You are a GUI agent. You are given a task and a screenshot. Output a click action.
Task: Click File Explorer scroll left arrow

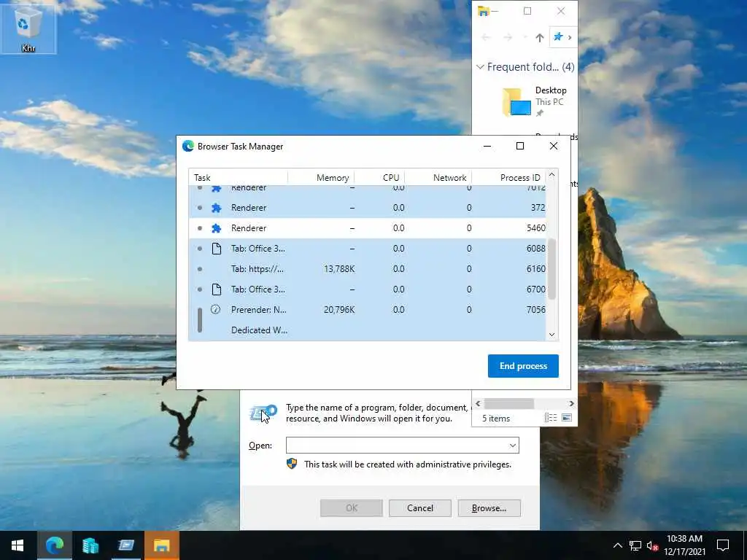[x=479, y=404]
